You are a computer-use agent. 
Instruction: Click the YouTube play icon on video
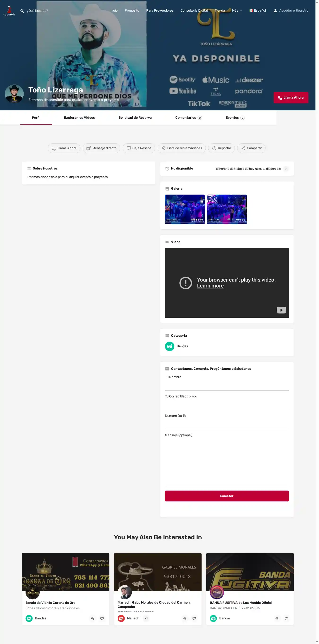(x=281, y=310)
